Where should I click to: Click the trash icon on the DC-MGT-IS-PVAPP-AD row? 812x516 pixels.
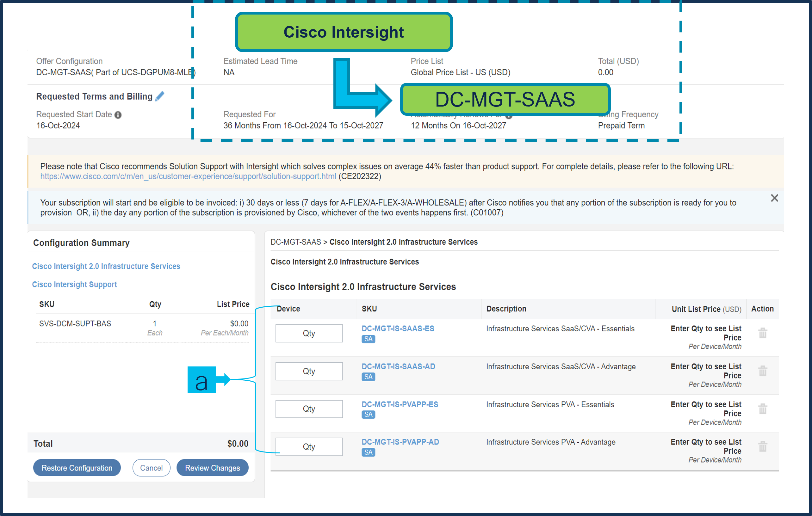point(762,446)
